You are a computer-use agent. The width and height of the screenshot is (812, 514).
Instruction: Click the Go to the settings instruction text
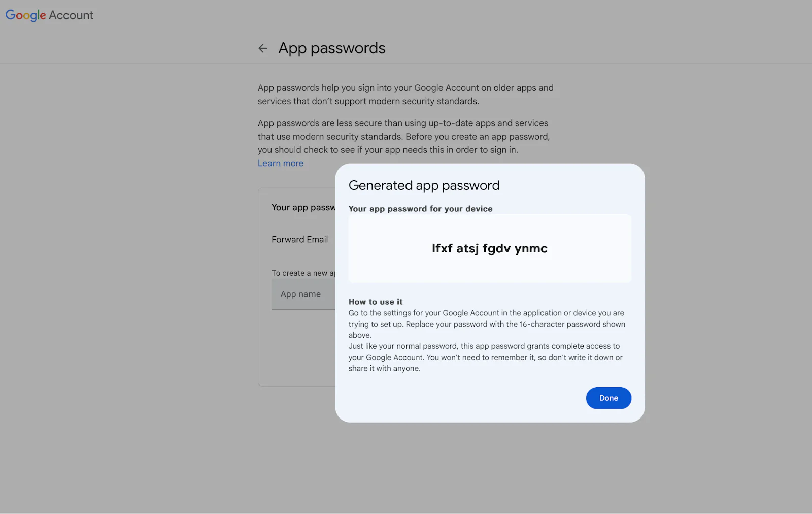487,324
